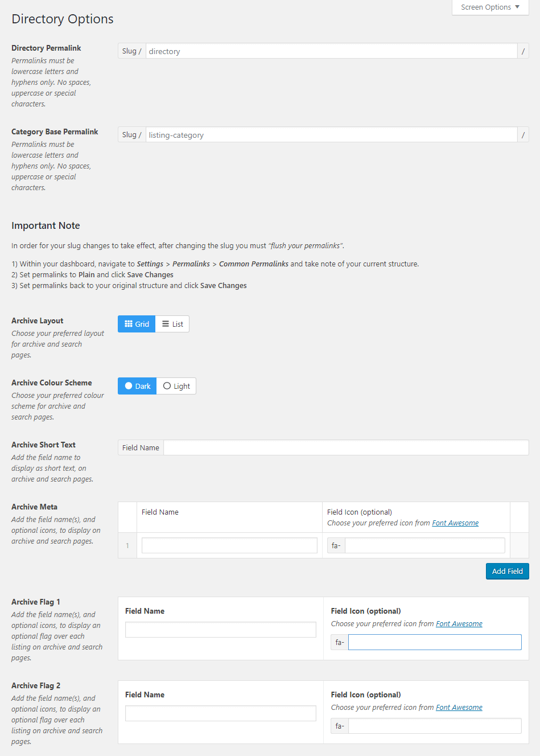Open the Font Awesome link in Archive Meta

[x=455, y=523]
